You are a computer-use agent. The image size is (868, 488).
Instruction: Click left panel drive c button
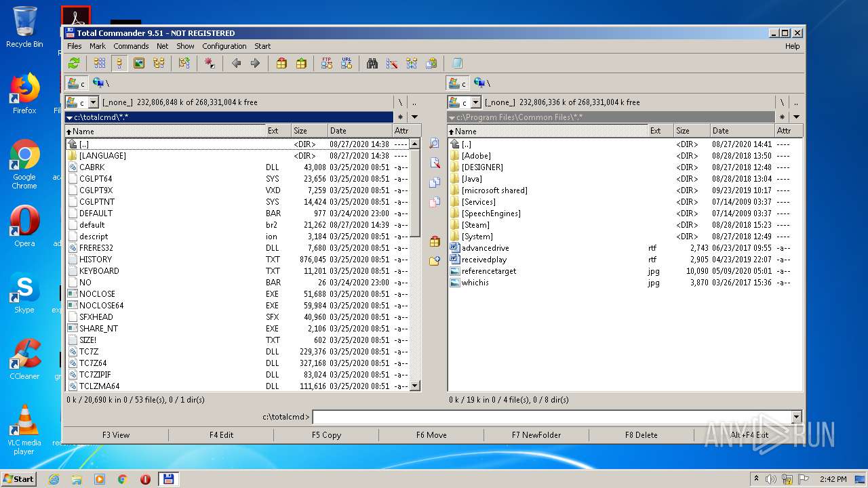76,83
